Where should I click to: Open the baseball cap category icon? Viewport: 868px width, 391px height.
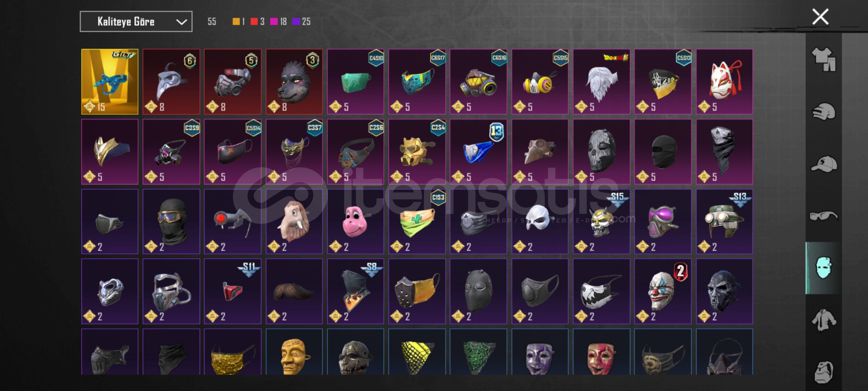click(x=824, y=164)
